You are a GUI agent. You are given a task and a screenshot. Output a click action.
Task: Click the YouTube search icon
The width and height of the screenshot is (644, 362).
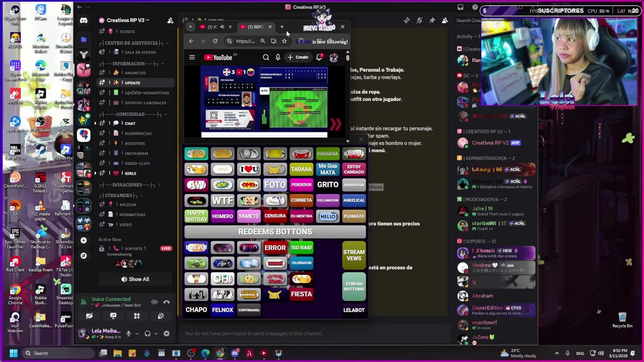pyautogui.click(x=266, y=57)
